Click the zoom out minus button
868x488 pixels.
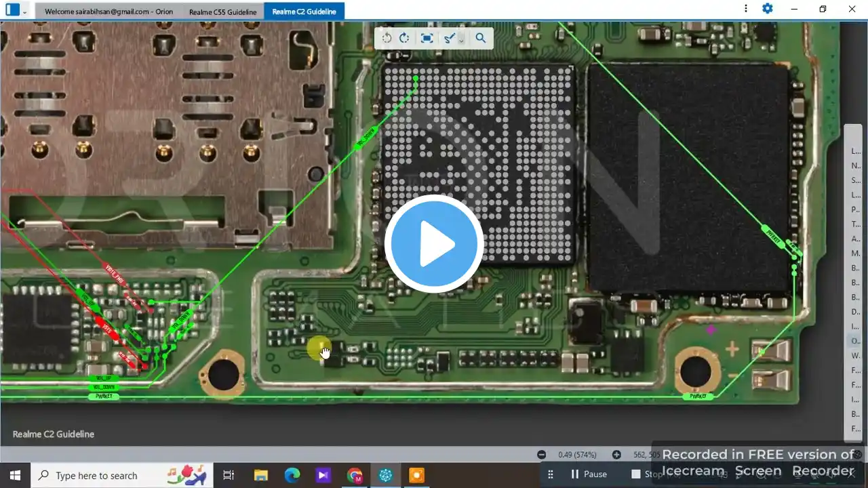pos(541,455)
